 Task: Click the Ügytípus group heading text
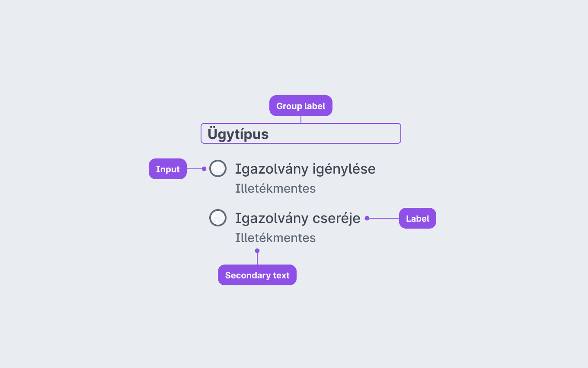pos(238,134)
